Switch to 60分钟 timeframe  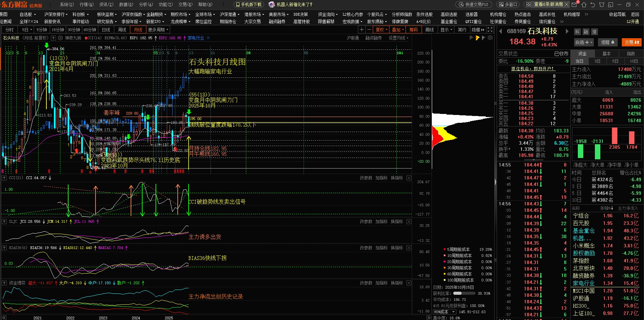click(x=90, y=30)
